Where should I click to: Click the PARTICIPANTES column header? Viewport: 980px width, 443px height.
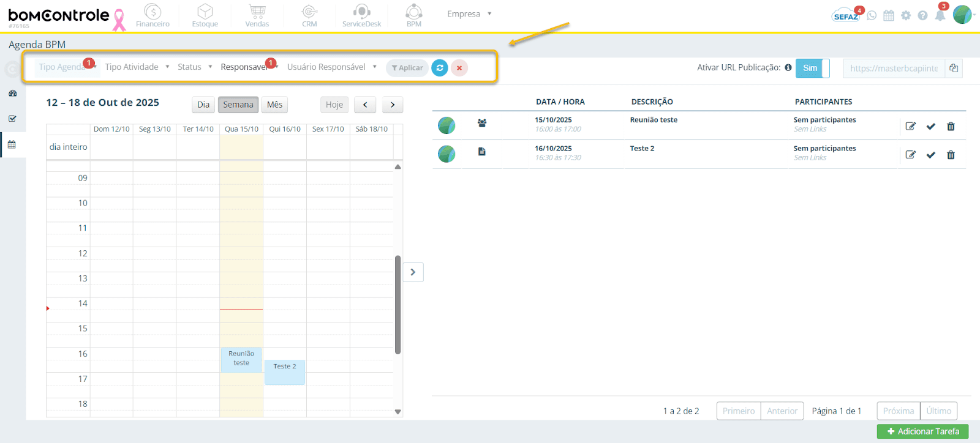pyautogui.click(x=824, y=102)
